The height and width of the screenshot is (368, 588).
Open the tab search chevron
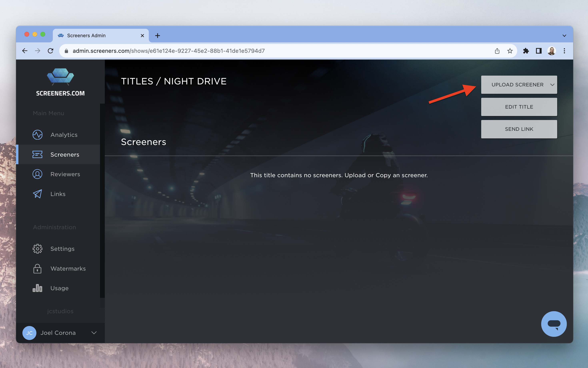click(564, 36)
